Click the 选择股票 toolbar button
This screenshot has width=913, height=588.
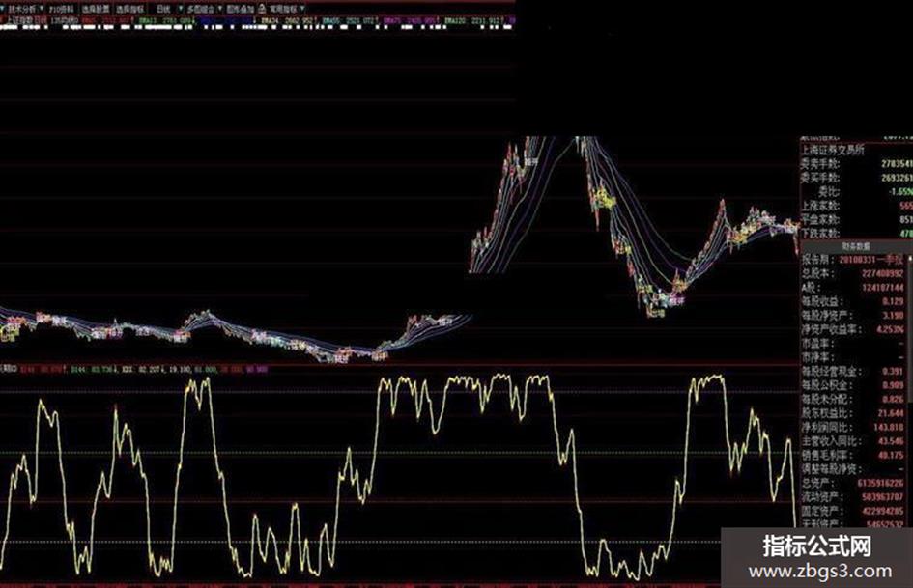click(x=95, y=9)
